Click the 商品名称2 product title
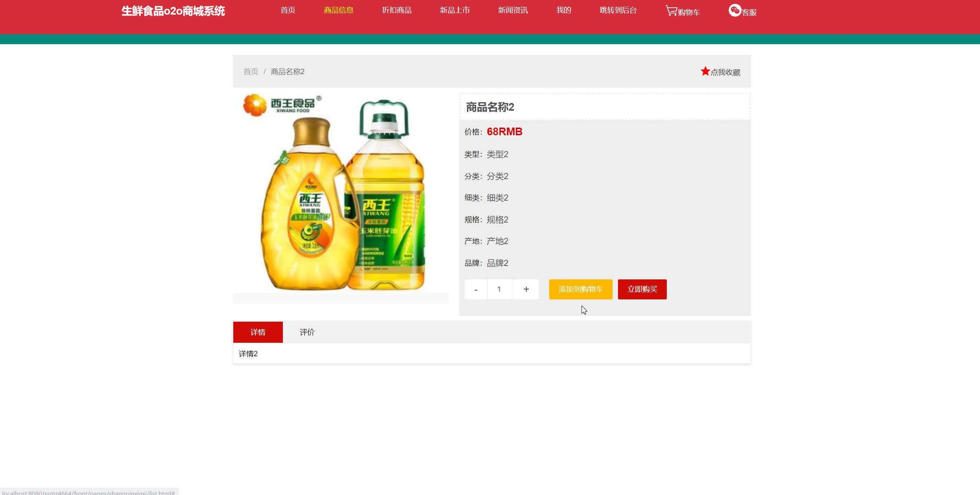The image size is (980, 495). [x=490, y=107]
